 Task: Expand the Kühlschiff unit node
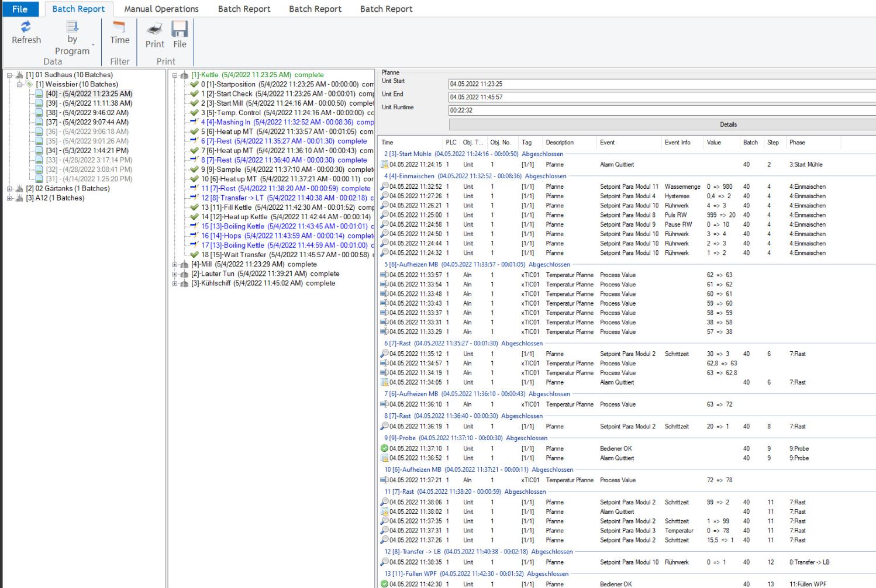(x=175, y=283)
